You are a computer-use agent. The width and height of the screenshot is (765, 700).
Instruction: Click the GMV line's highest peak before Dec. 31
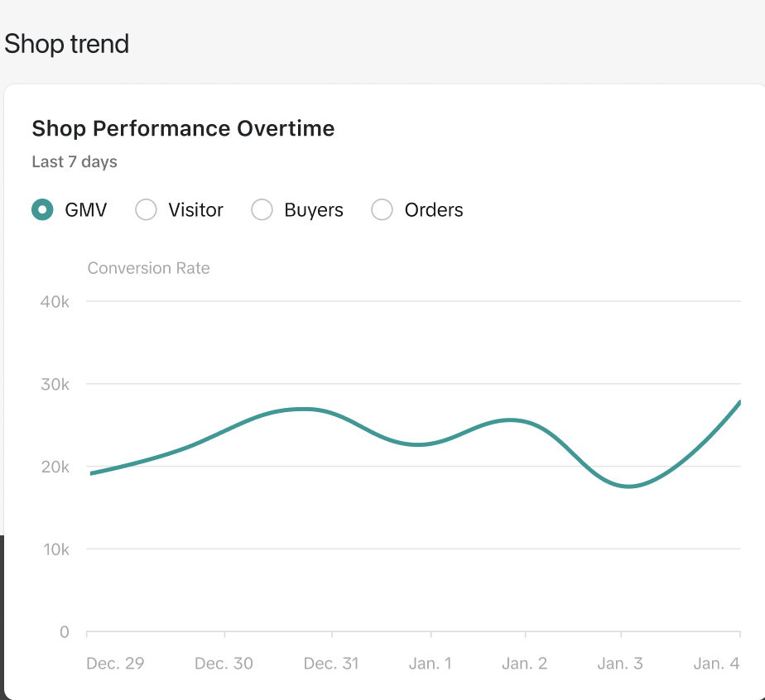[304, 409]
